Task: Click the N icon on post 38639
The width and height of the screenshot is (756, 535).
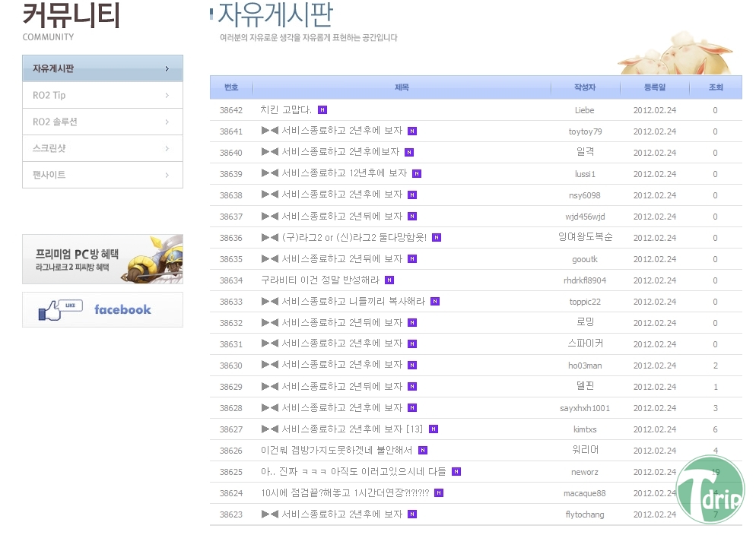Action: point(417,174)
